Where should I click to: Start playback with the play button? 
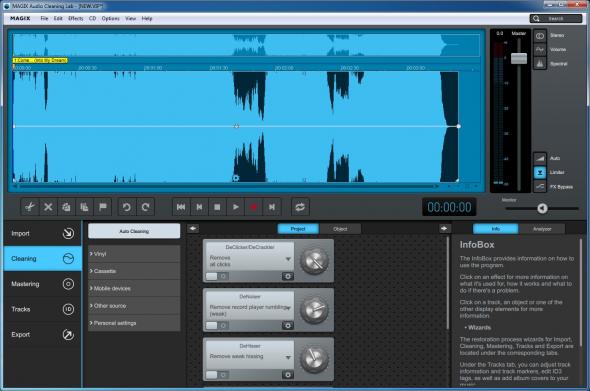(236, 207)
